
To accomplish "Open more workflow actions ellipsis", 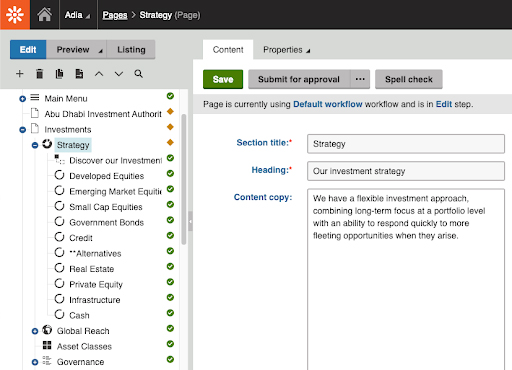I will [360, 79].
